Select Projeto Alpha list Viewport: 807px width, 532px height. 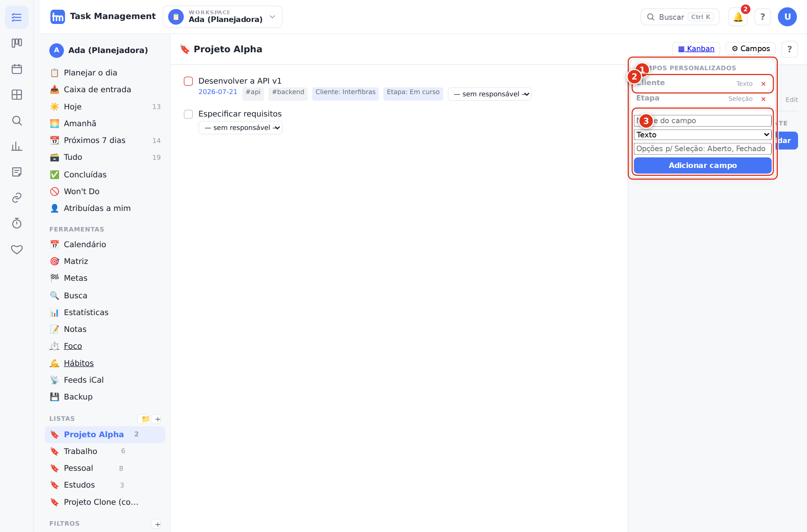pos(105,435)
